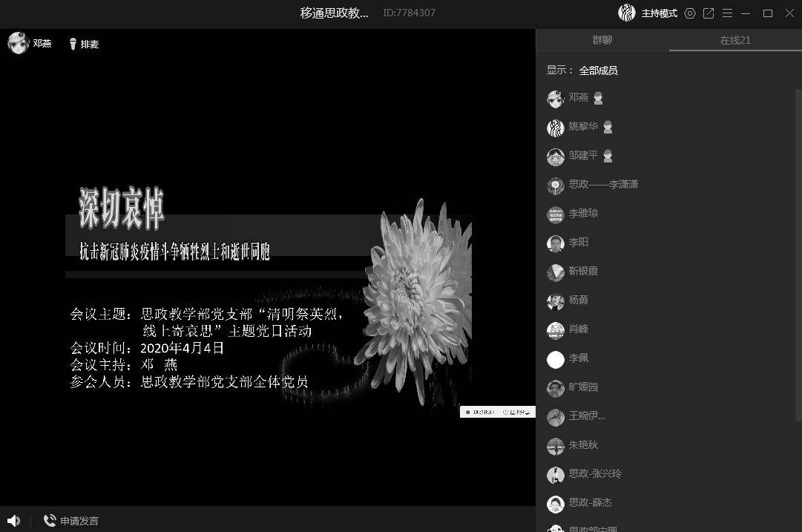Select member name 邹建平
The image size is (802, 532).
(x=583, y=155)
